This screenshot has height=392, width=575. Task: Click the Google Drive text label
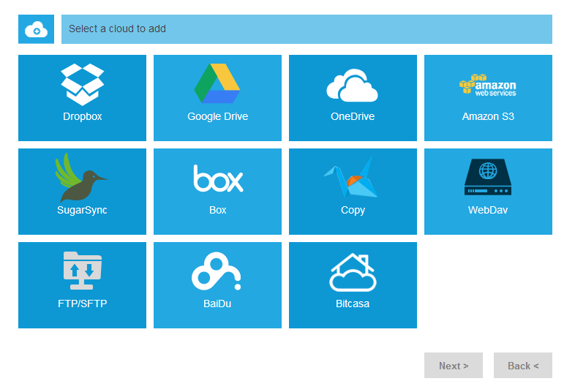tap(218, 116)
